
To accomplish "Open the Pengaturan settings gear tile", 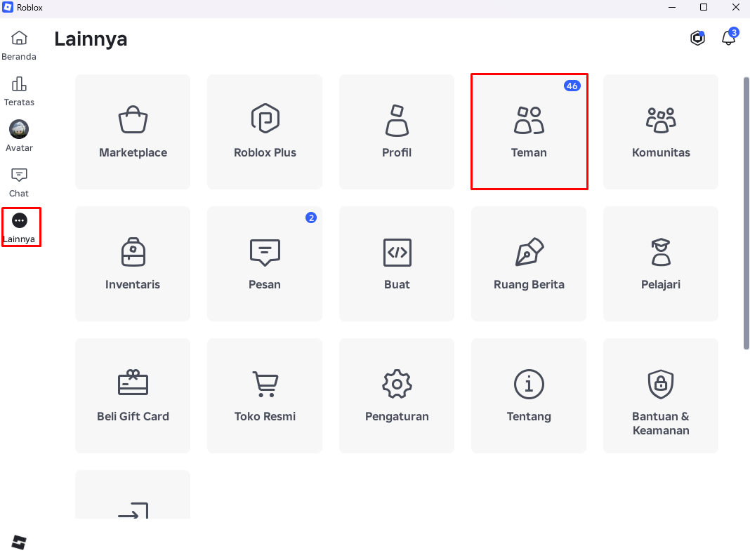I will (397, 396).
